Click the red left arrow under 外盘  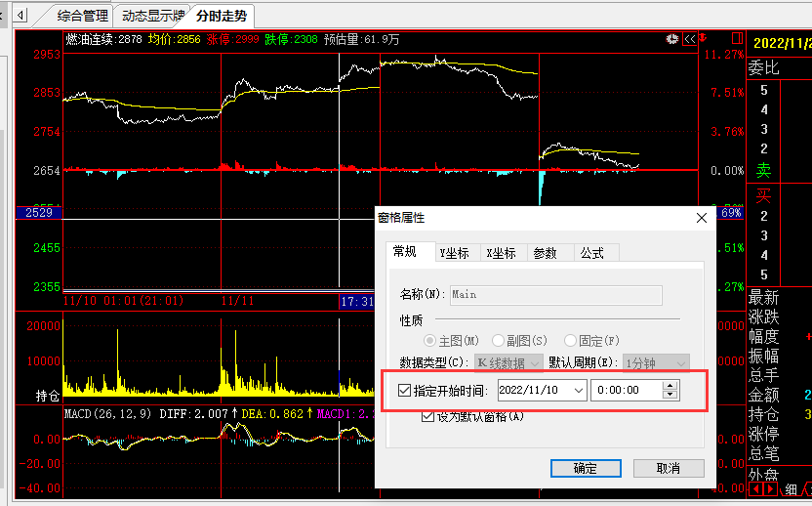[x=755, y=489]
